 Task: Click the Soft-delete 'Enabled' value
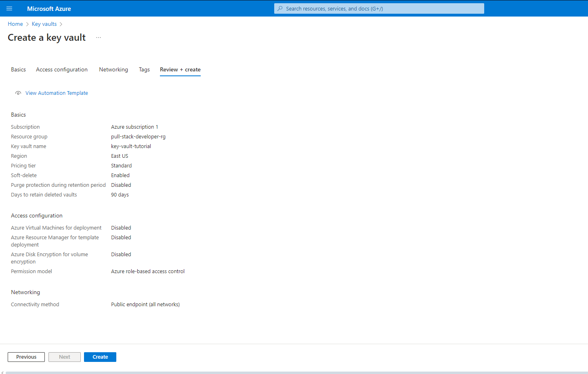tap(120, 176)
